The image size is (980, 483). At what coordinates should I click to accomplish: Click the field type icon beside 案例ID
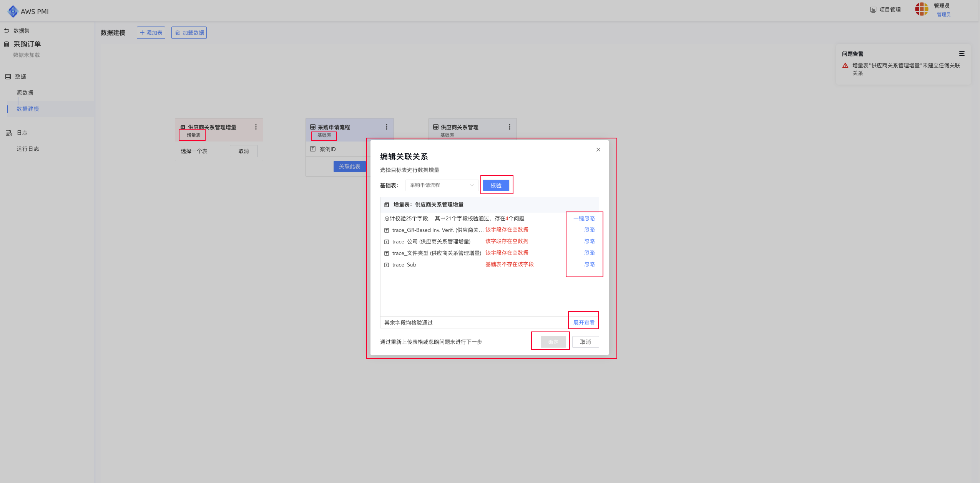click(313, 149)
